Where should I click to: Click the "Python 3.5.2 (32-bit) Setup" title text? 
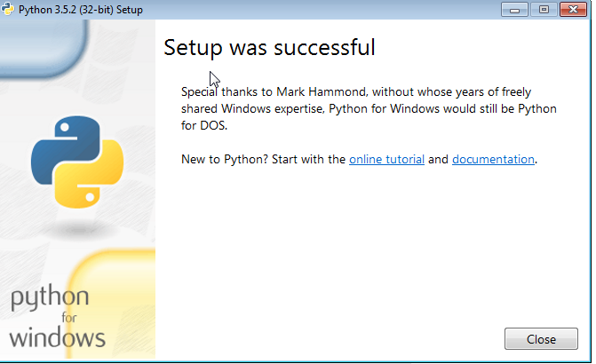coord(81,10)
